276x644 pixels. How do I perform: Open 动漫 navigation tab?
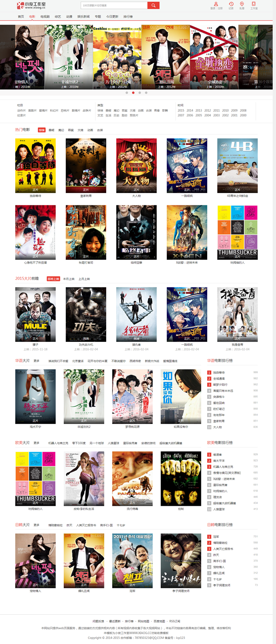pyautogui.click(x=69, y=17)
